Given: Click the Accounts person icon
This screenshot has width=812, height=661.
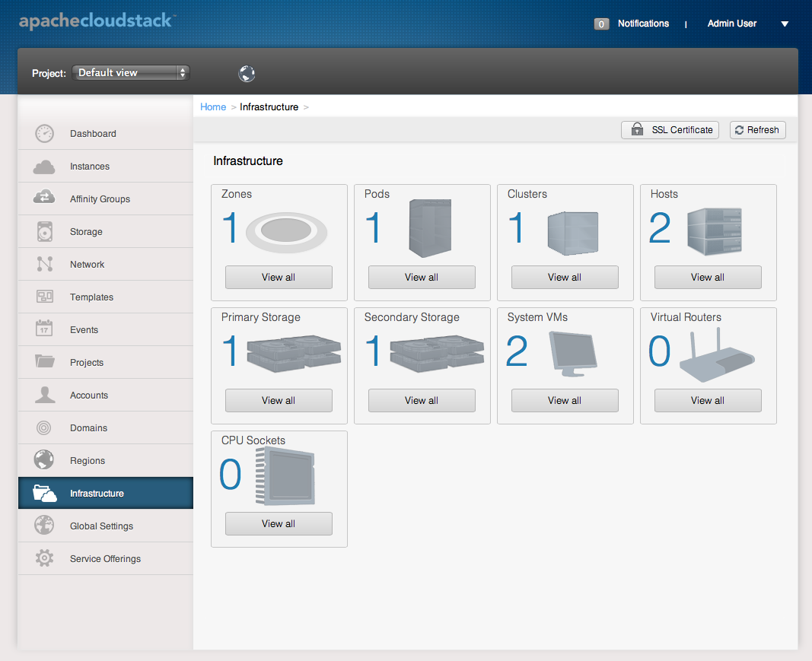Looking at the screenshot, I should (x=45, y=395).
